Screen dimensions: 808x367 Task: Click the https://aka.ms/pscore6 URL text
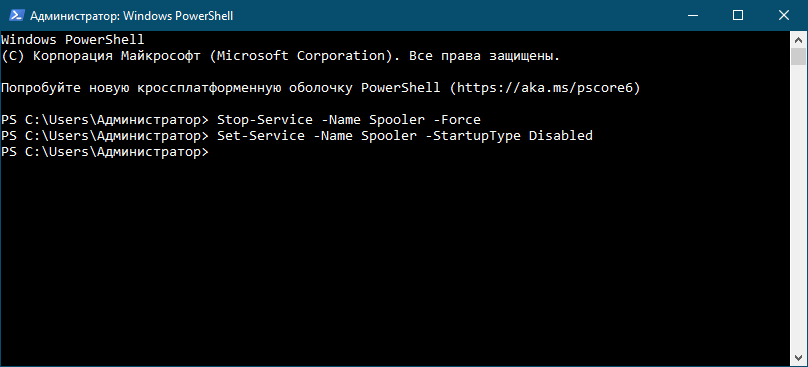coord(545,88)
